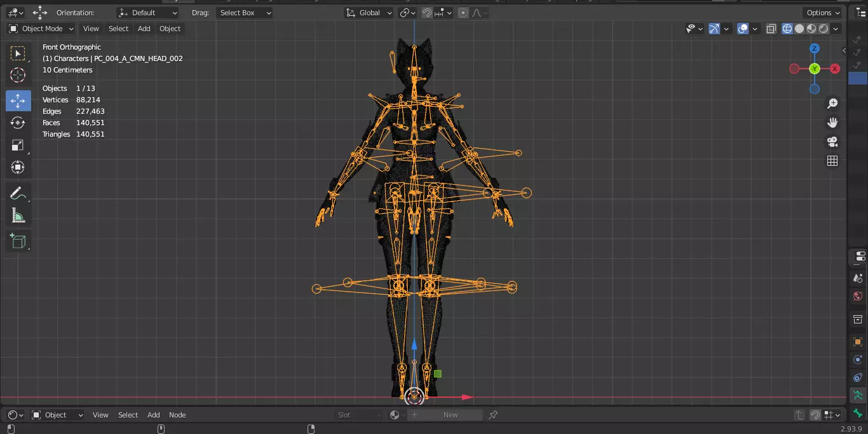Open the Global transform orientation dropdown

coord(369,13)
